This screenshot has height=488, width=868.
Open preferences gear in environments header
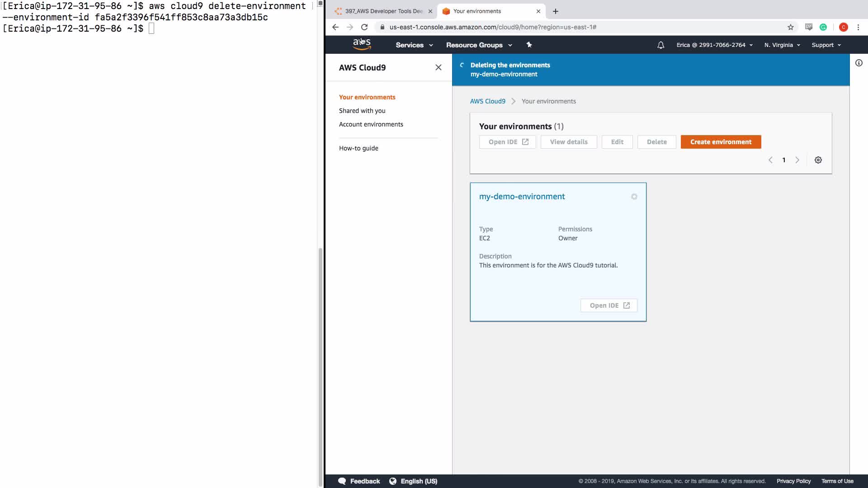tap(818, 160)
